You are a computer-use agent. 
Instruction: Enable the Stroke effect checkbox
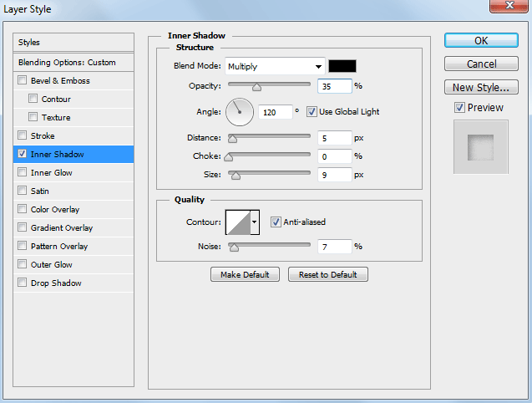pyautogui.click(x=22, y=135)
